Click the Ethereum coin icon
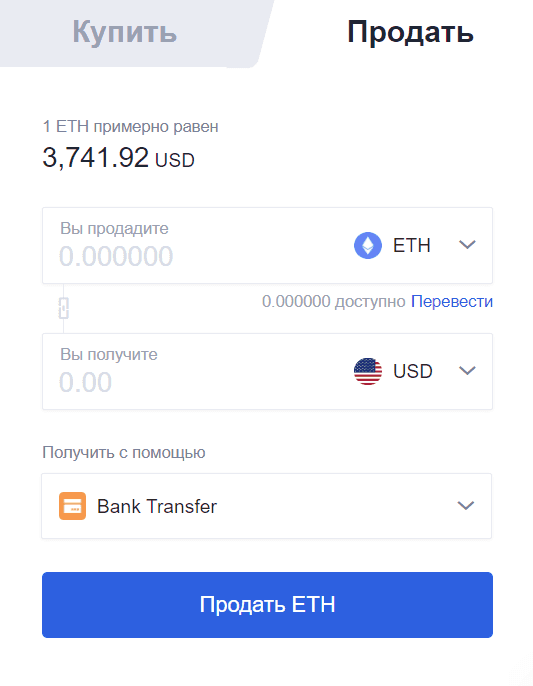 368,245
